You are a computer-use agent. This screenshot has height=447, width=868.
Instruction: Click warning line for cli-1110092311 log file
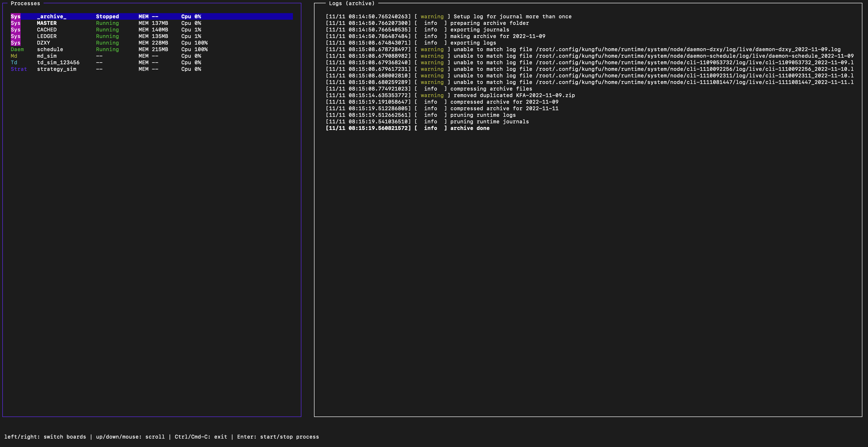pyautogui.click(x=590, y=76)
